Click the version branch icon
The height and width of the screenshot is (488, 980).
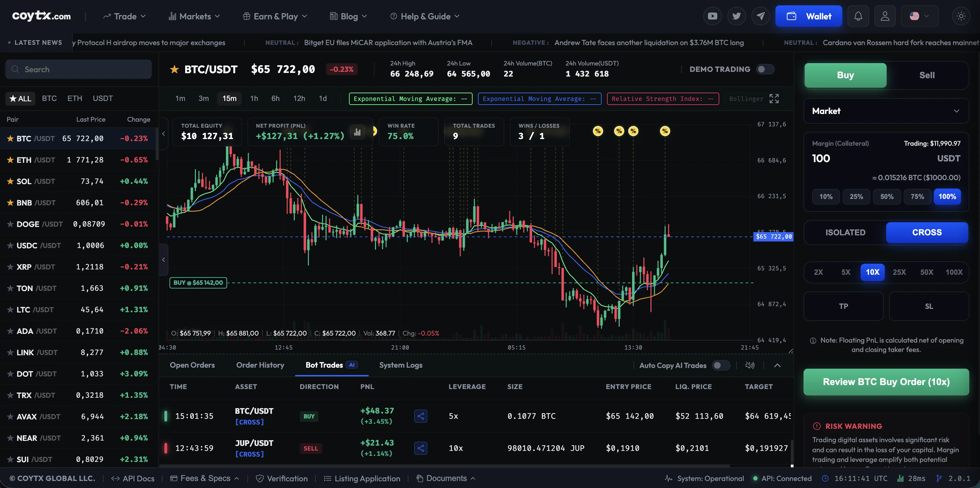click(939, 478)
